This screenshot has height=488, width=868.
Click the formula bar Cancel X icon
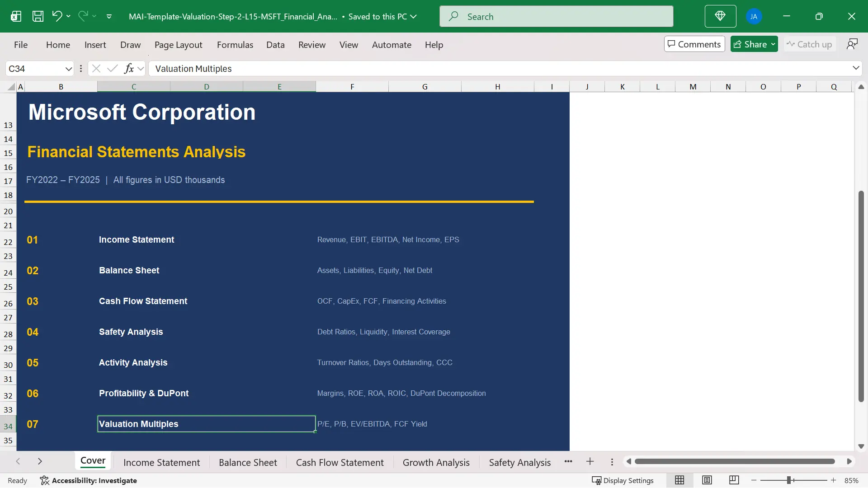(96, 69)
